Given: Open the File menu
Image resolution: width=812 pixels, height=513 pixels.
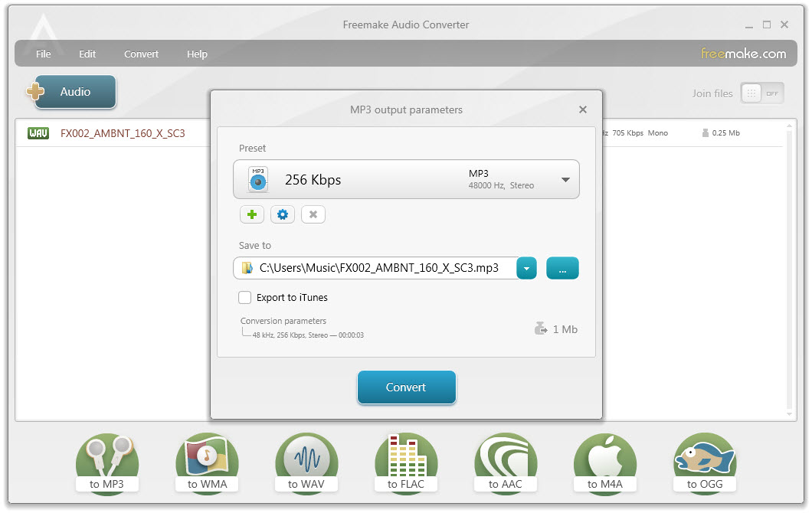Looking at the screenshot, I should (43, 54).
